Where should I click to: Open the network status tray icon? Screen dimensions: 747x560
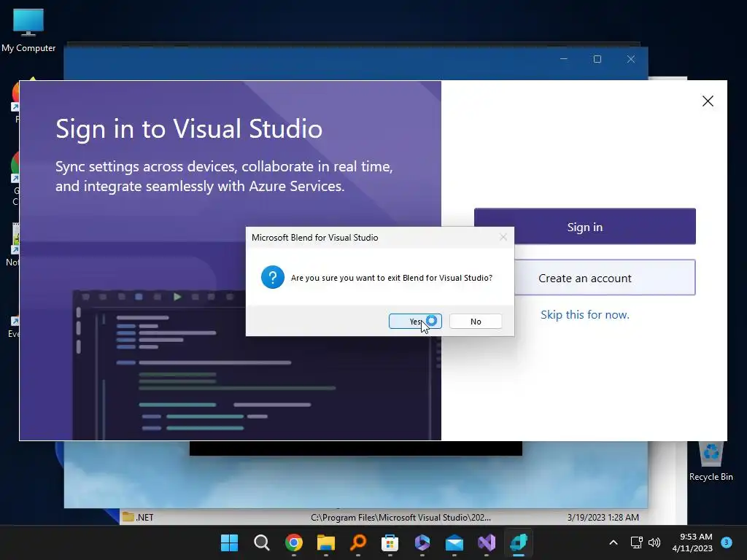pos(636,542)
